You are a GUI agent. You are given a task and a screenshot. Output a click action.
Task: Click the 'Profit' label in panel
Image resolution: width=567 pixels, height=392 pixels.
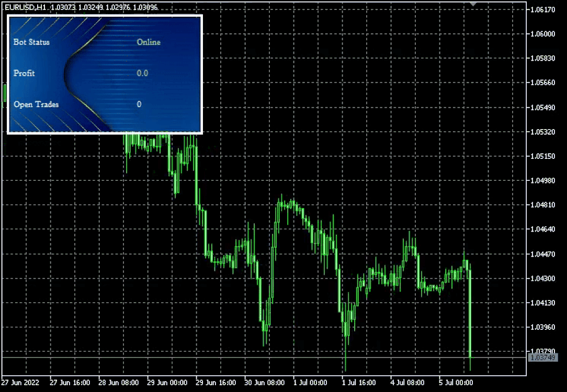coord(24,73)
